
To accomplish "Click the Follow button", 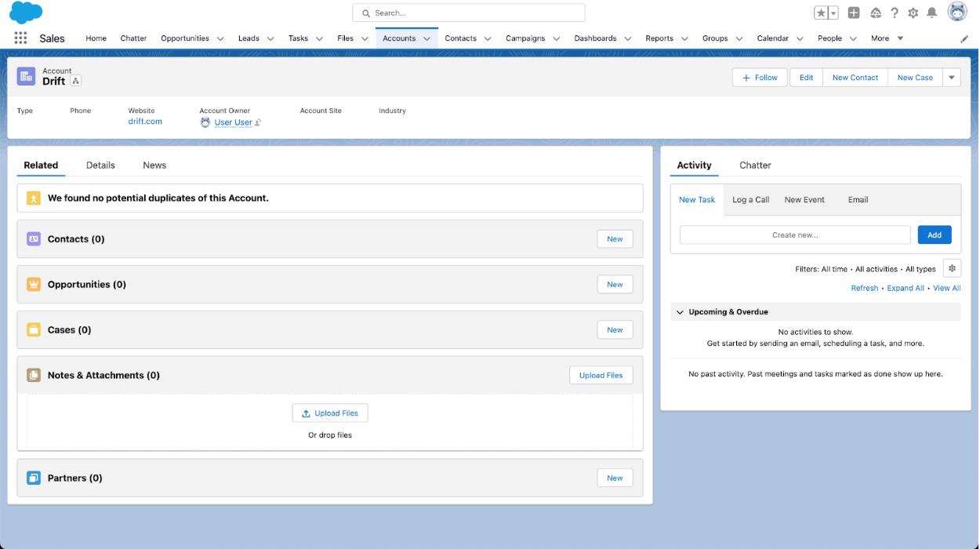I will [x=760, y=78].
